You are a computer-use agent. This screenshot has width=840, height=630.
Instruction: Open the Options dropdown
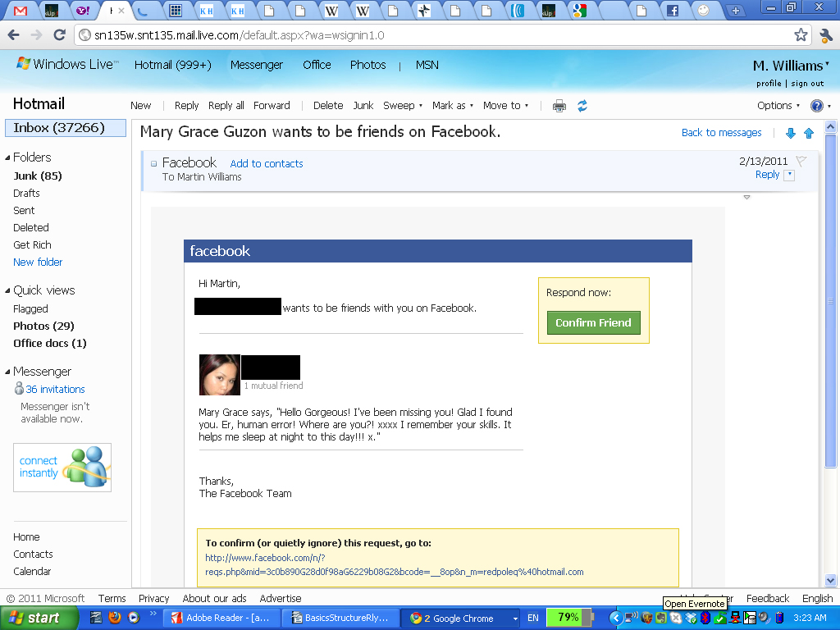778,106
